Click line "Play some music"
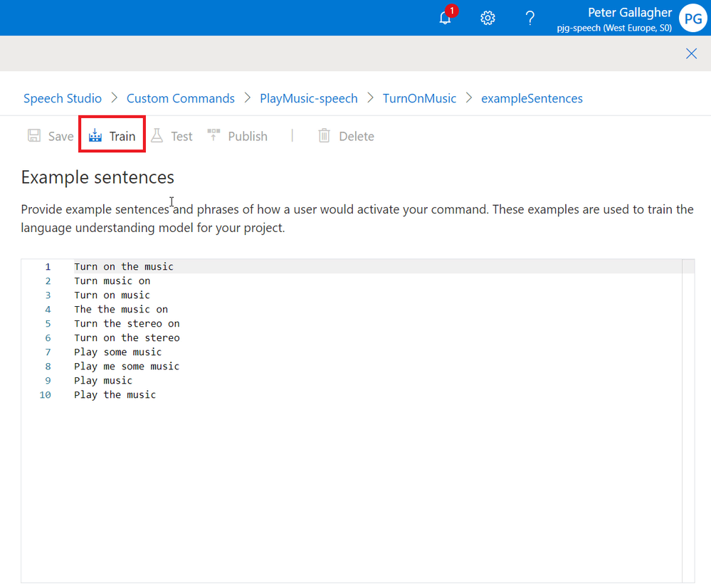 118,352
